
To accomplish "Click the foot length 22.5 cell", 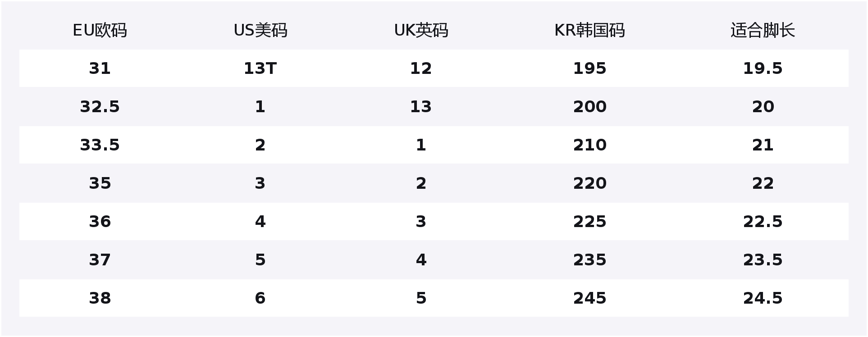I will (x=763, y=222).
